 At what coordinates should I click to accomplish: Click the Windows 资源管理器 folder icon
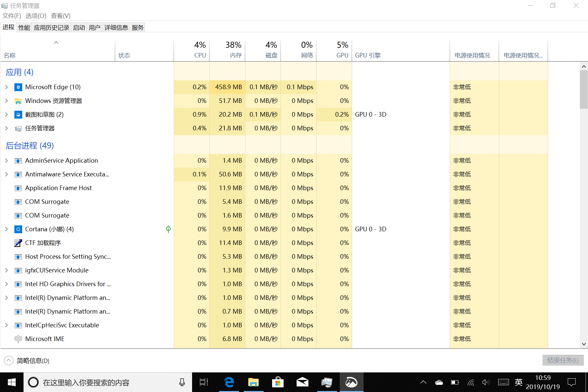[18, 101]
